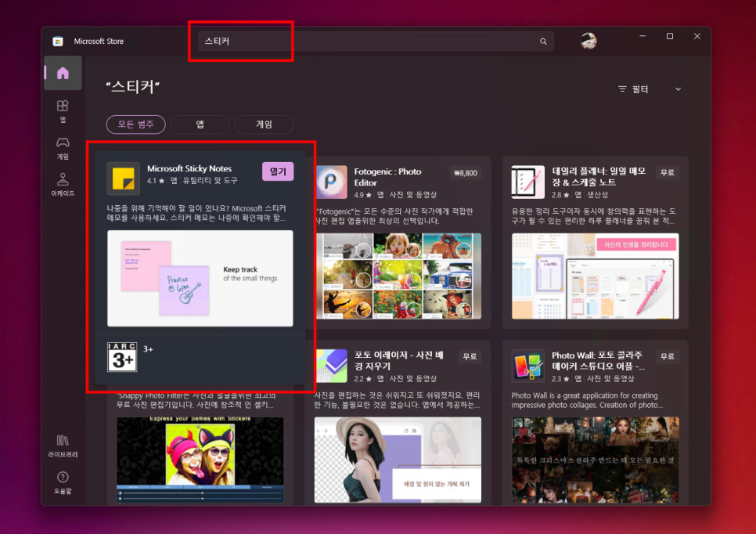Click the 2.3 star rating for Photo Wall
This screenshot has height=534, width=756.
click(x=560, y=379)
